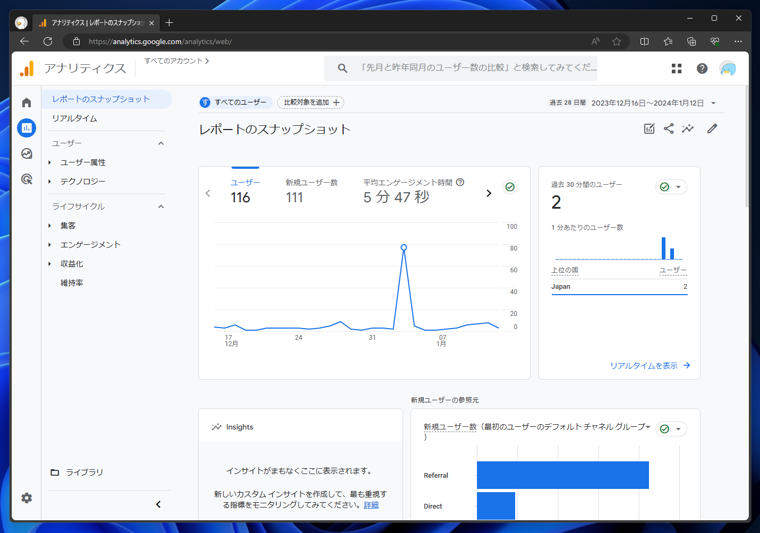Open リアルタイムを表示 link
This screenshot has width=760, height=533.
pos(649,366)
